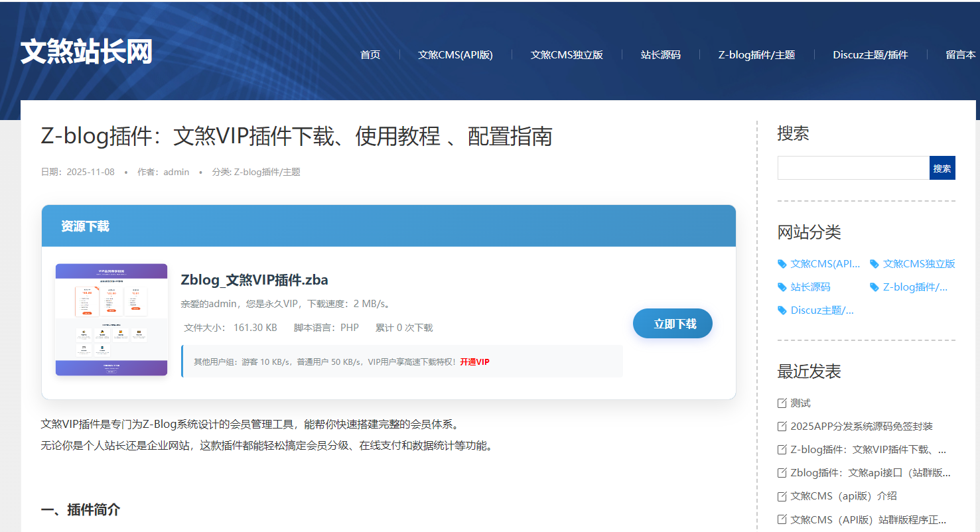Open the sidebar category 站长源码
The width and height of the screenshot is (980, 532).
click(x=810, y=287)
